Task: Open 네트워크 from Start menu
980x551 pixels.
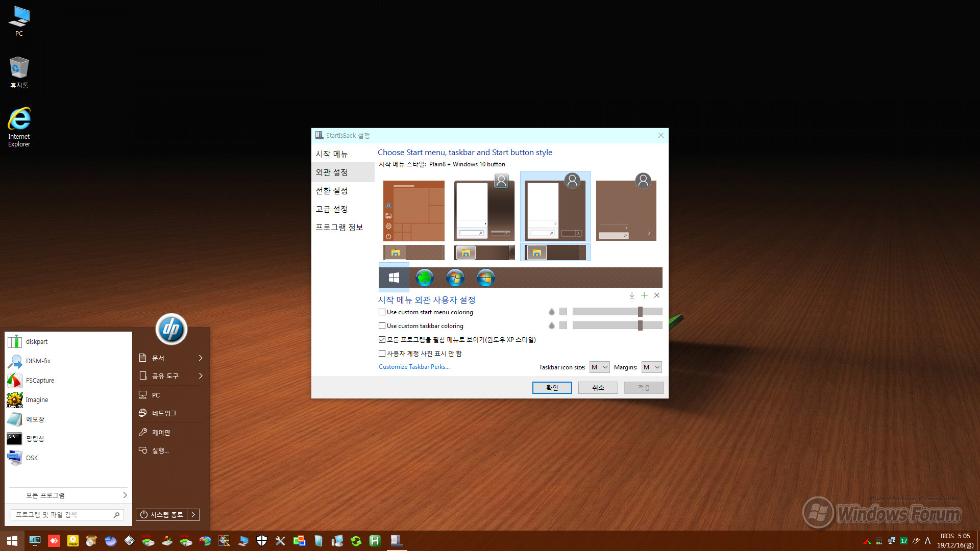Action: coord(171,413)
